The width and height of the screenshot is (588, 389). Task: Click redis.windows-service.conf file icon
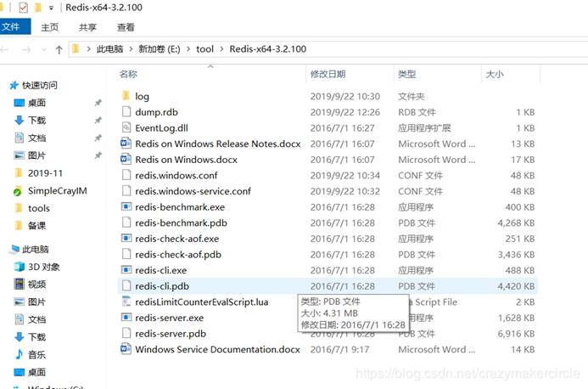(x=126, y=191)
